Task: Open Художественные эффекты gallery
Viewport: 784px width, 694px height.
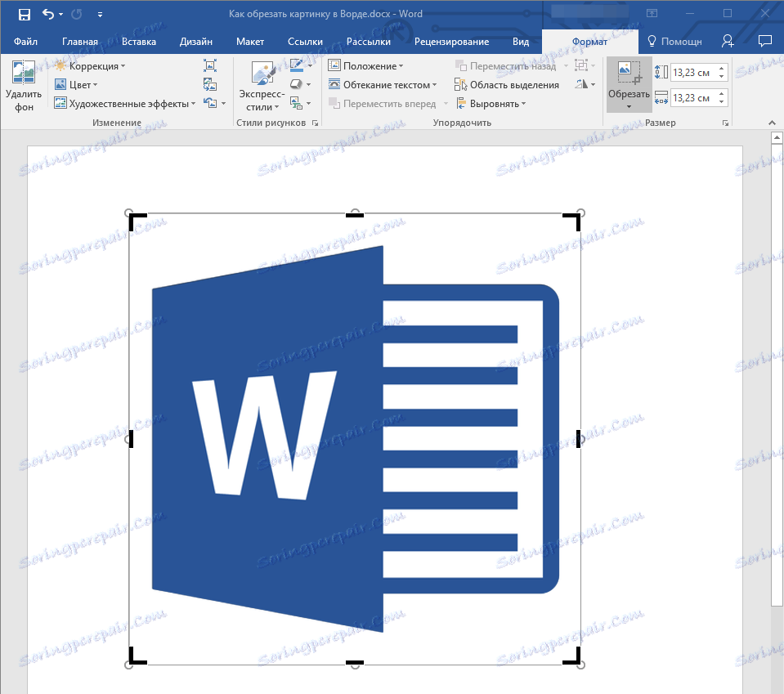Action: (125, 104)
